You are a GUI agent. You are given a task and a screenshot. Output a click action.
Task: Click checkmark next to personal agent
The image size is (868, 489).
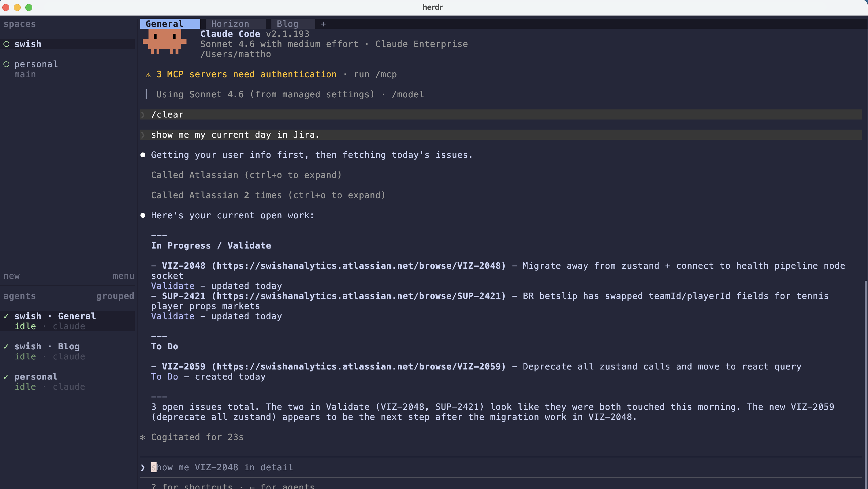[6, 376]
